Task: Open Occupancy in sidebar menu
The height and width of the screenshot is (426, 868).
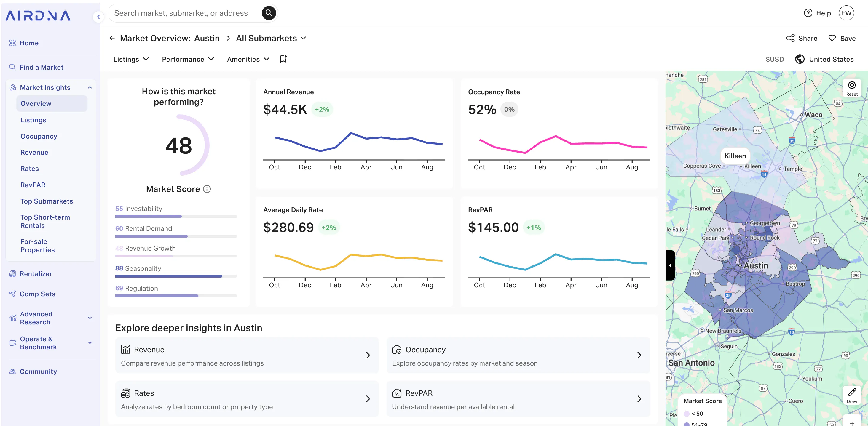Action: (39, 136)
